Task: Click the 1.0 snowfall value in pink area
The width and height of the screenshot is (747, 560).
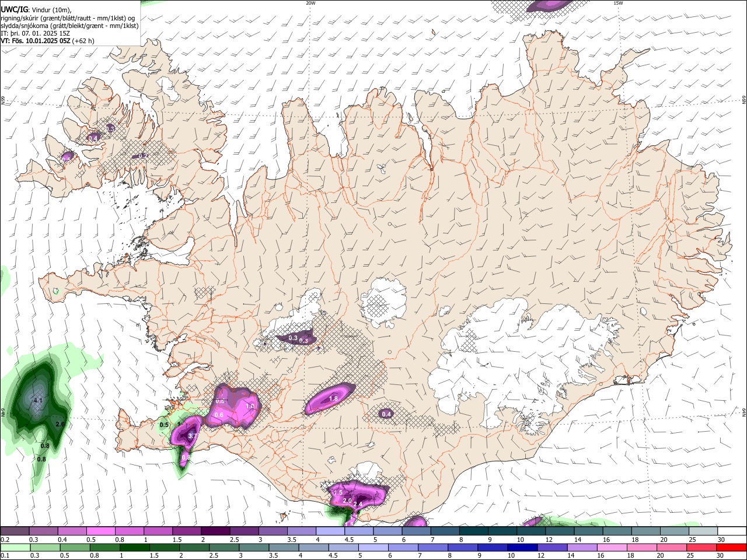Action: [250, 406]
